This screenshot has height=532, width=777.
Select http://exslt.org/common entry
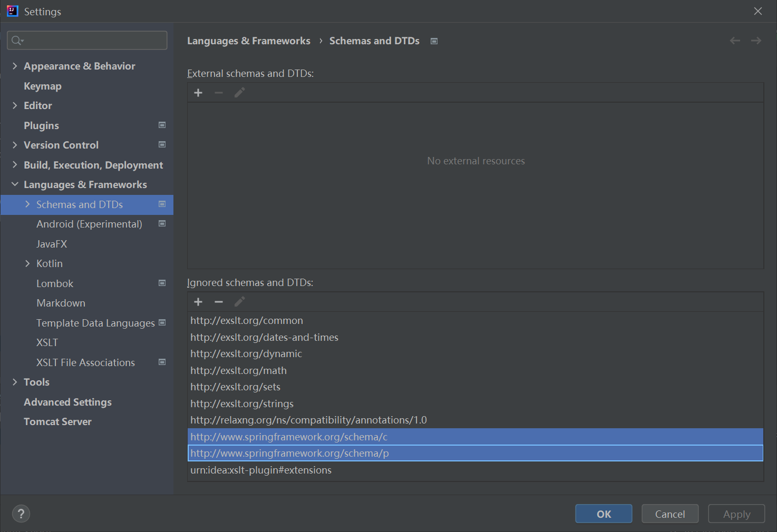tap(475, 320)
